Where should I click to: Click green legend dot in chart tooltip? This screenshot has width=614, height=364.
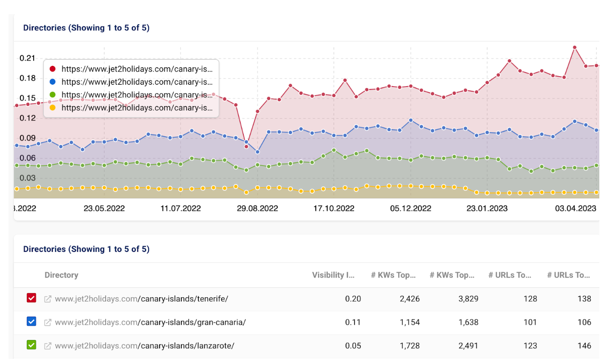pyautogui.click(x=53, y=95)
